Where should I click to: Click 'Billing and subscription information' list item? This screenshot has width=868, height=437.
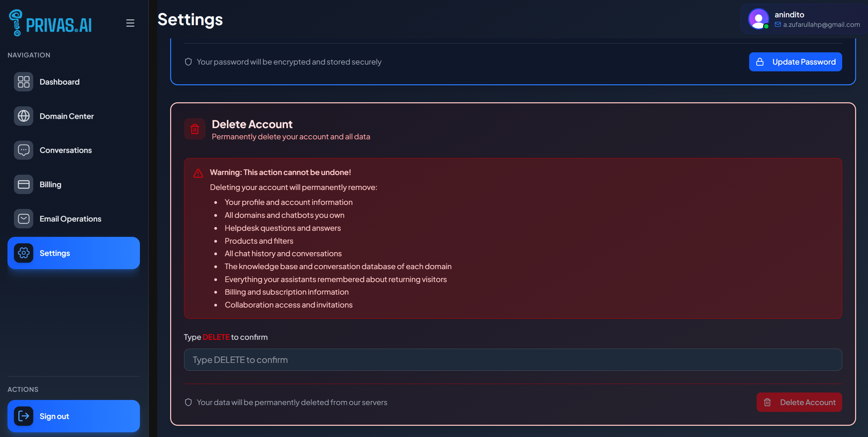[x=286, y=292]
